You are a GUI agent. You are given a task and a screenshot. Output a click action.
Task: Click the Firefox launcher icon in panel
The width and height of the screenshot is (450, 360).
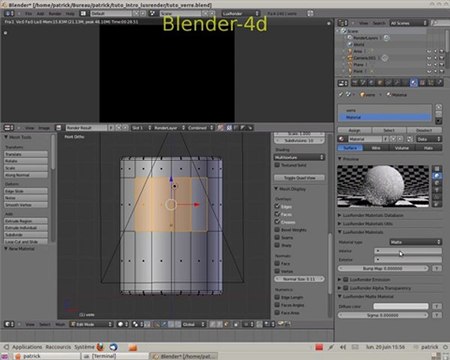pos(101,347)
